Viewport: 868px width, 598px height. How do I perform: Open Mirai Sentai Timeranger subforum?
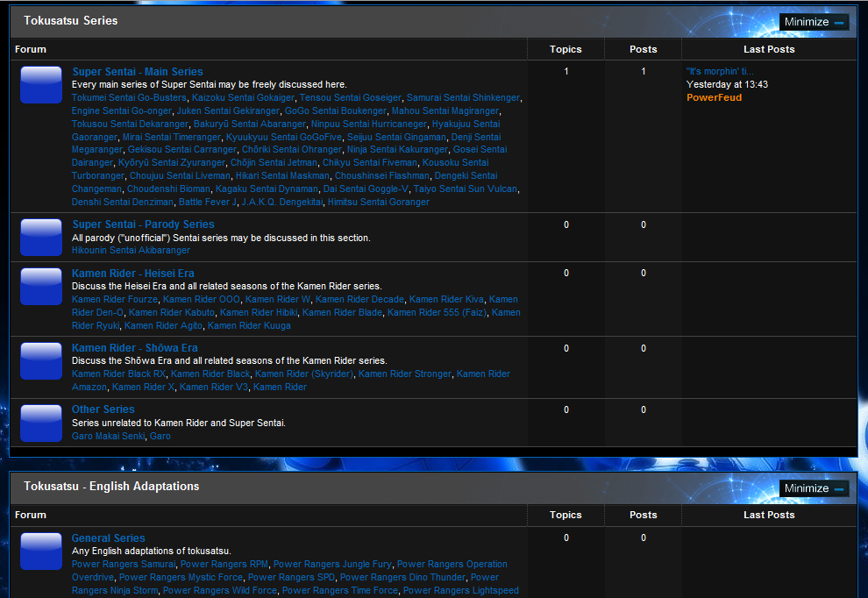(172, 137)
